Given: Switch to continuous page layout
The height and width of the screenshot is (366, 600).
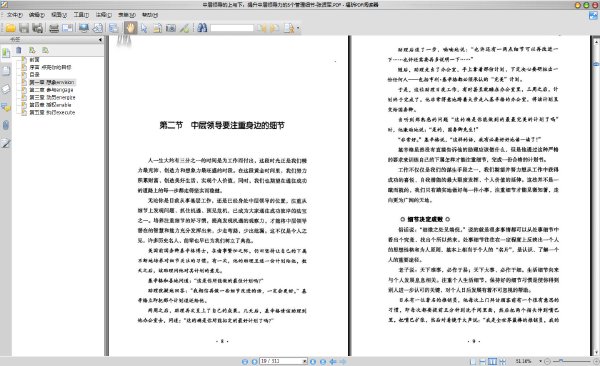Looking at the screenshot, I should click(483, 361).
